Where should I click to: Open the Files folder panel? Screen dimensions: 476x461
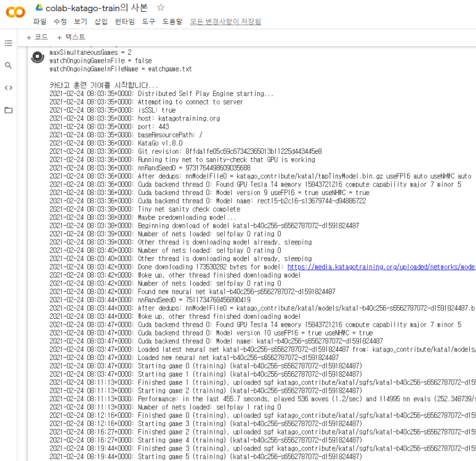[x=9, y=110]
